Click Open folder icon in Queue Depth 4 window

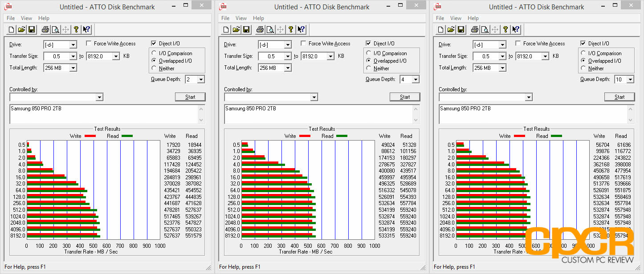[236, 30]
